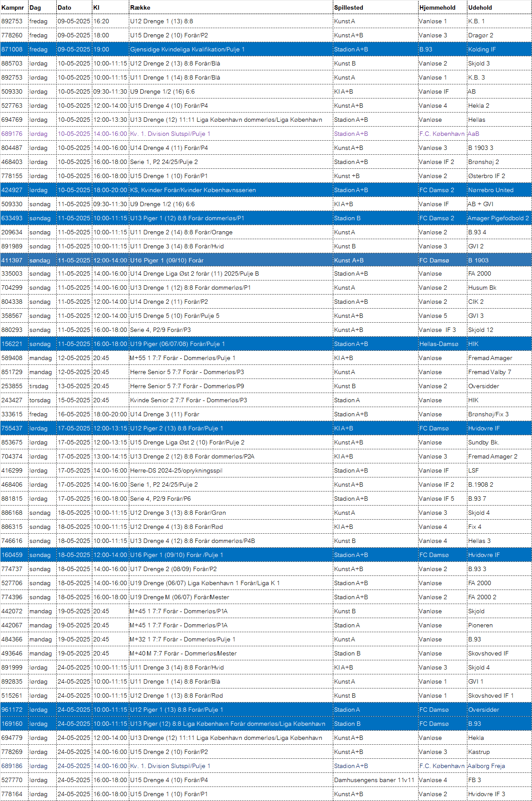Click U19 Piger (06/07/08) Forår/Pulje 1
532x801 pixels.
pyautogui.click(x=177, y=344)
